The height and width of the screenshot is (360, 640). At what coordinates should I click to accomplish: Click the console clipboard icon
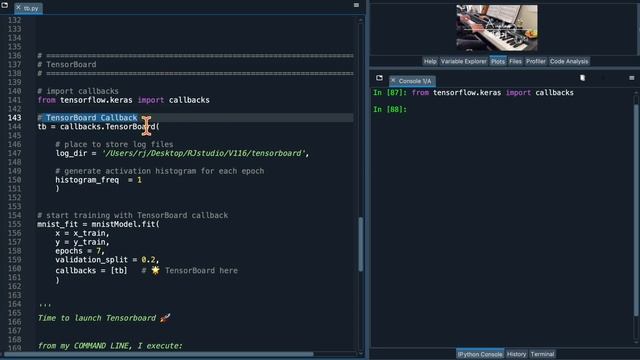pyautogui.click(x=582, y=78)
